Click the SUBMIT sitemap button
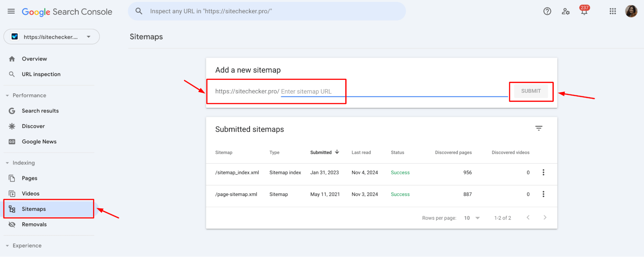This screenshot has height=257, width=644. click(531, 91)
